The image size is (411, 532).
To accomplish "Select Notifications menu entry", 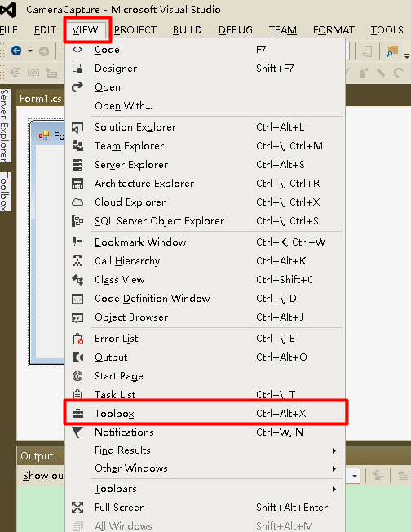I will click(x=205, y=432).
